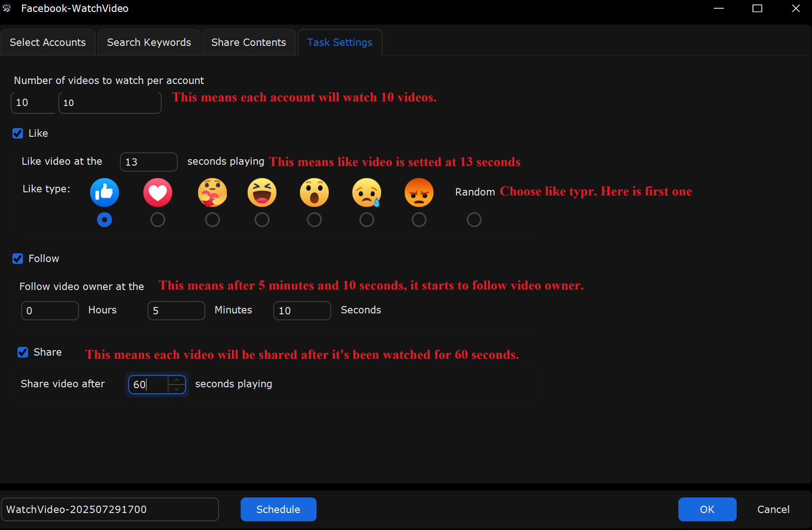The height and width of the screenshot is (530, 812).
Task: Open the Task Settings tab
Action: pos(340,42)
